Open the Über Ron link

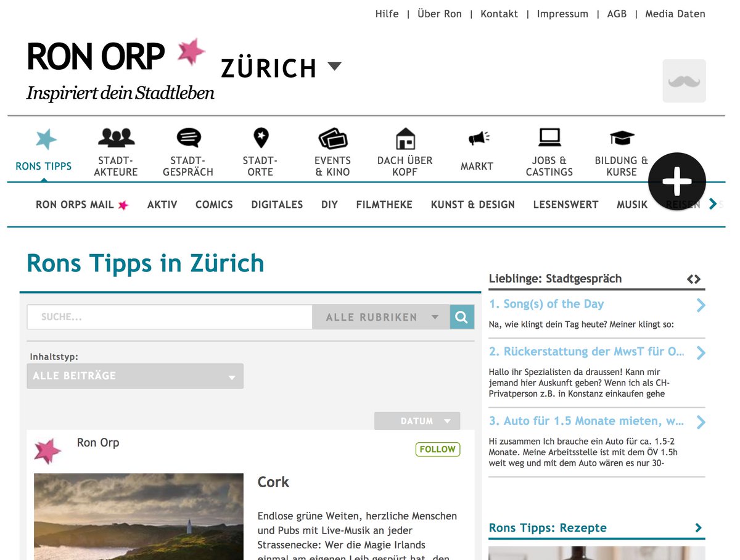pyautogui.click(x=440, y=14)
